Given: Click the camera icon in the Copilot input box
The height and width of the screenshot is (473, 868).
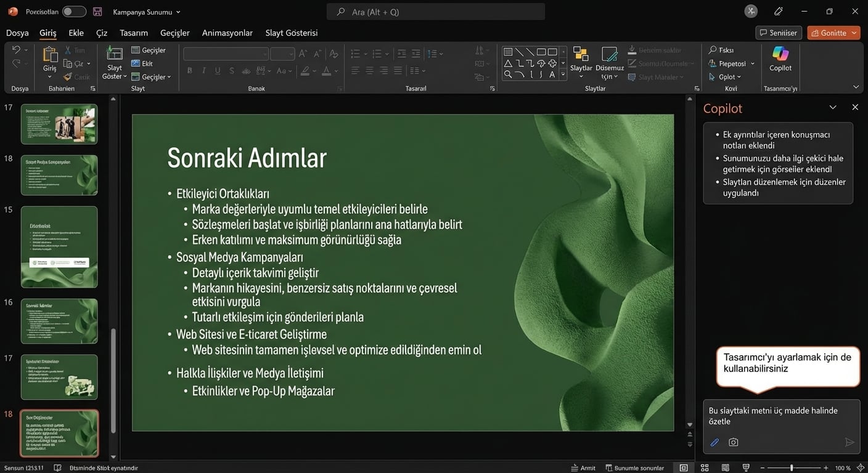Looking at the screenshot, I should click(x=733, y=442).
